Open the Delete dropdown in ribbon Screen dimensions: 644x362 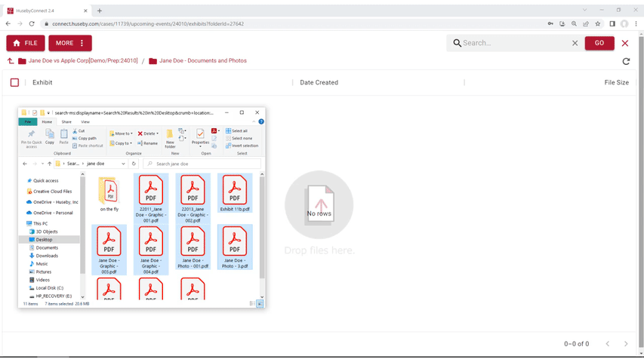148,133
